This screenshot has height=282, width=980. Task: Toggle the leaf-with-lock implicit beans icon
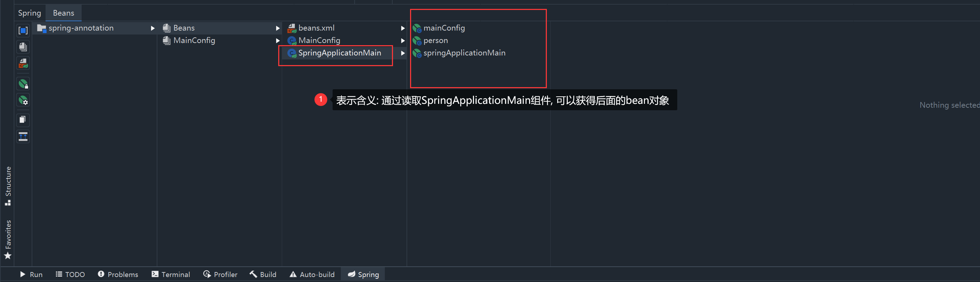(x=23, y=84)
